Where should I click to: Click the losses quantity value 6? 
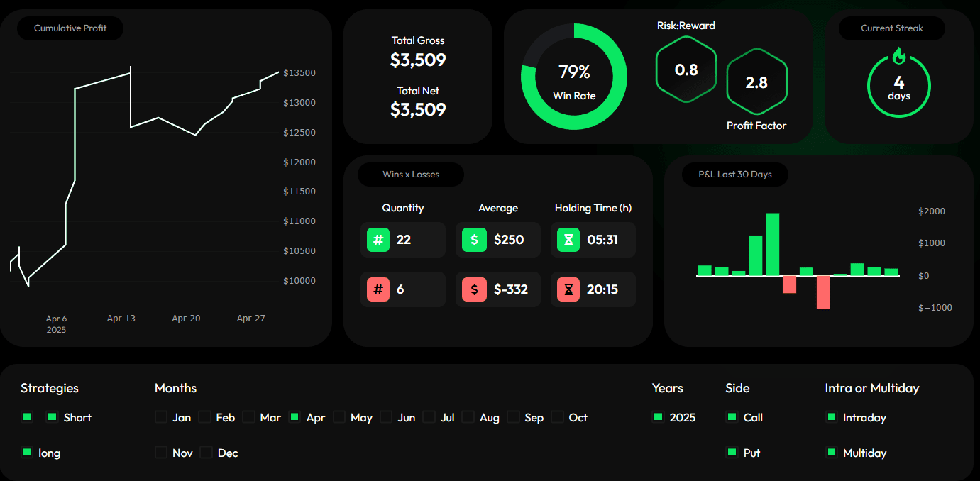400,289
